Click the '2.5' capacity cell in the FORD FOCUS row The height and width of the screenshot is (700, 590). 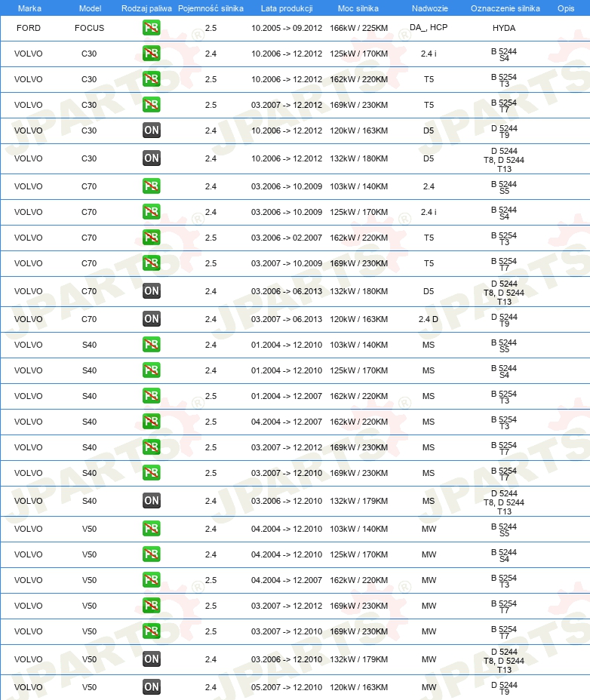tap(210, 28)
